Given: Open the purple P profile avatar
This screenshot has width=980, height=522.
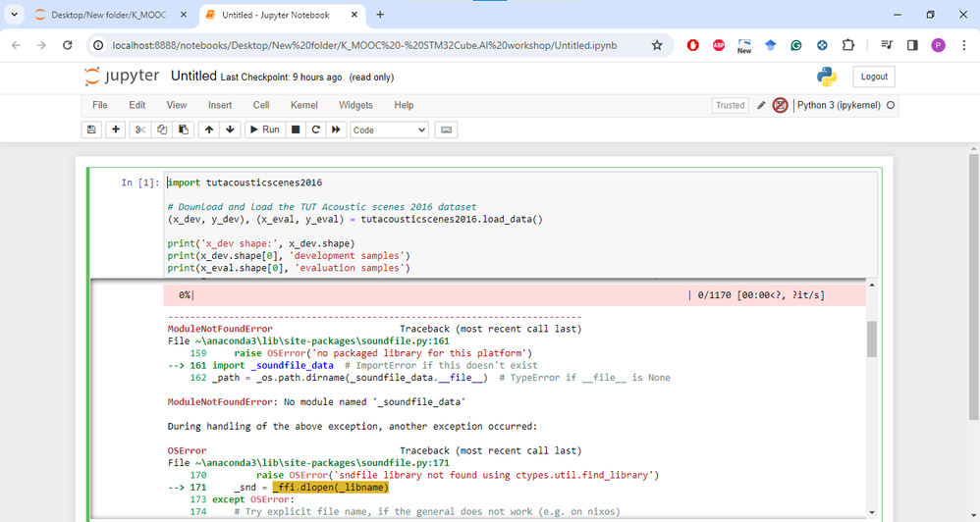Looking at the screenshot, I should (x=938, y=45).
